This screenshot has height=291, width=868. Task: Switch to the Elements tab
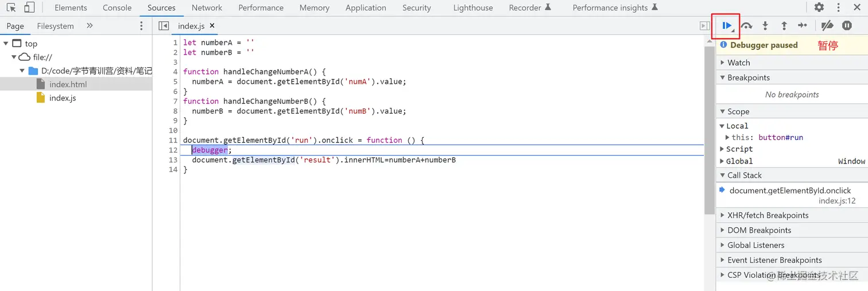tap(71, 7)
